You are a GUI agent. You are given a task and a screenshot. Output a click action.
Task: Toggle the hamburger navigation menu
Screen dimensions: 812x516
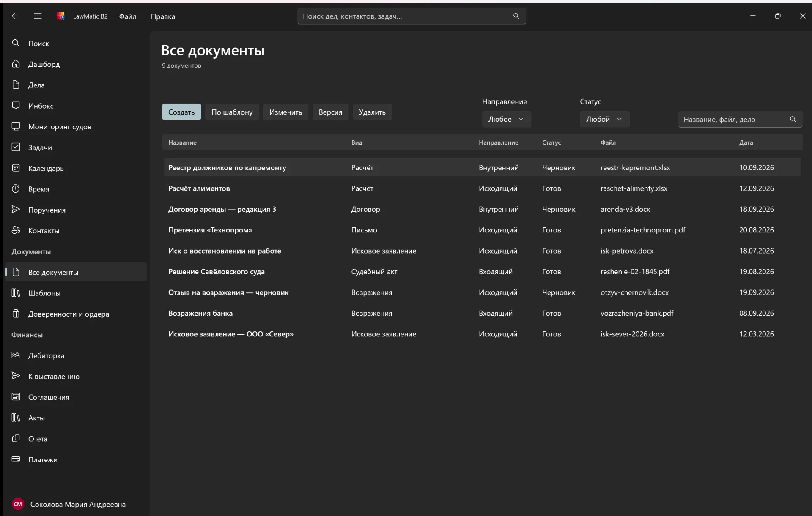[x=38, y=16]
